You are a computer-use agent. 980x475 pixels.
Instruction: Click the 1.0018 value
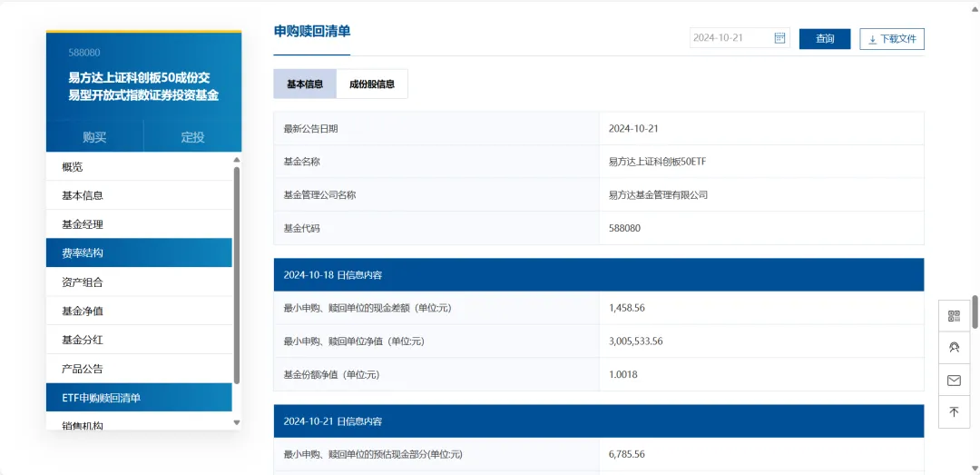623,375
